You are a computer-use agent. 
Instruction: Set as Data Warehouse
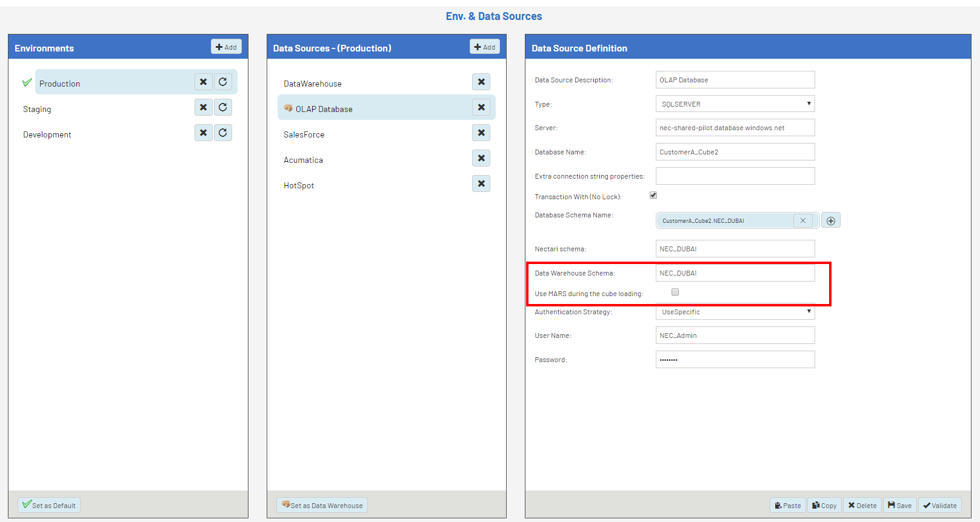click(x=322, y=506)
